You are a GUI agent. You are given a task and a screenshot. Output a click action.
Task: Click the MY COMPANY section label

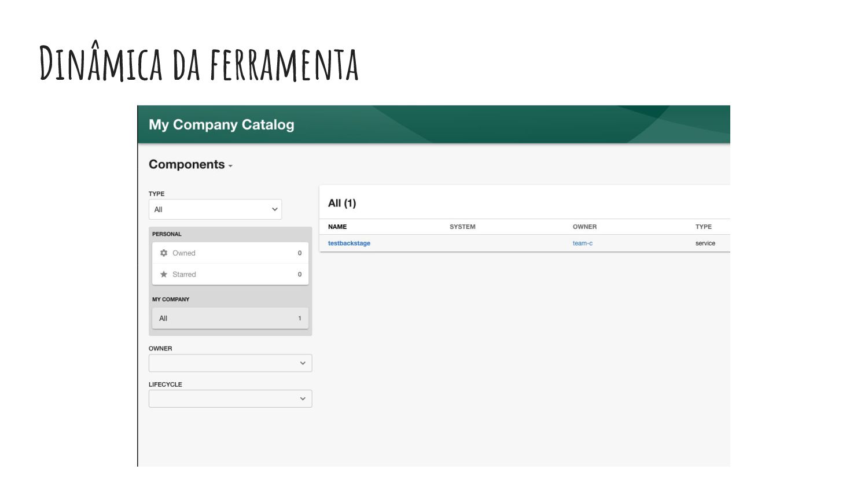(171, 300)
